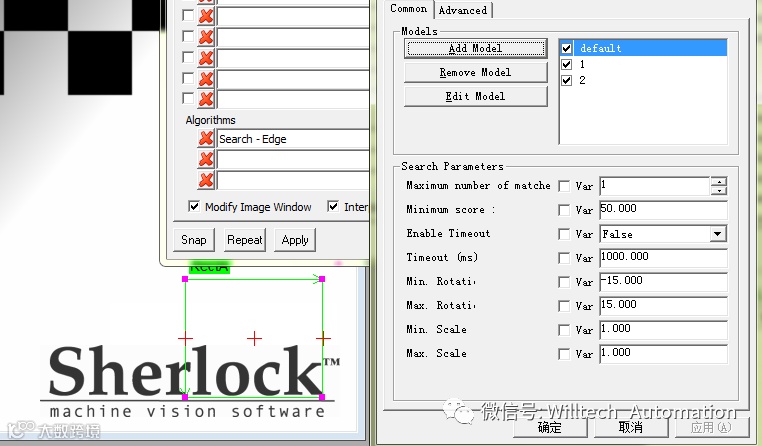Enable Var checkbox for Minimum score
The height and width of the screenshot is (446, 762).
[x=564, y=210]
